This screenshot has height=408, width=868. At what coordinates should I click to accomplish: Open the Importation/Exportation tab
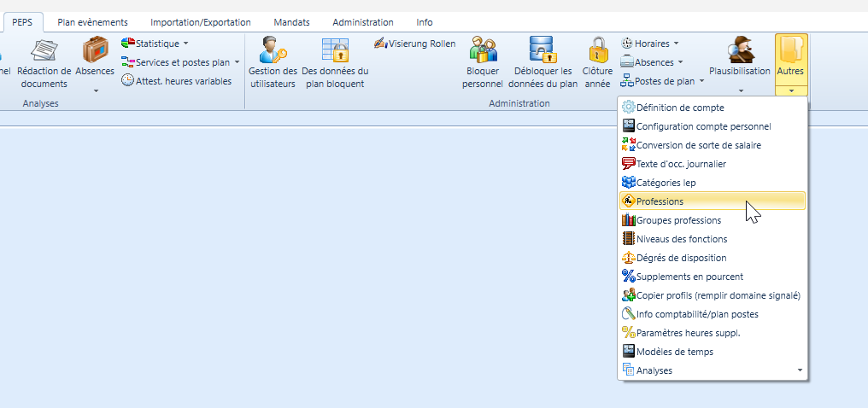click(x=201, y=22)
